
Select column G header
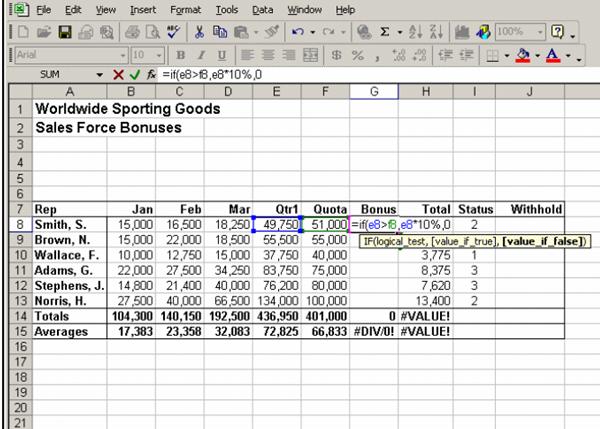[x=374, y=92]
